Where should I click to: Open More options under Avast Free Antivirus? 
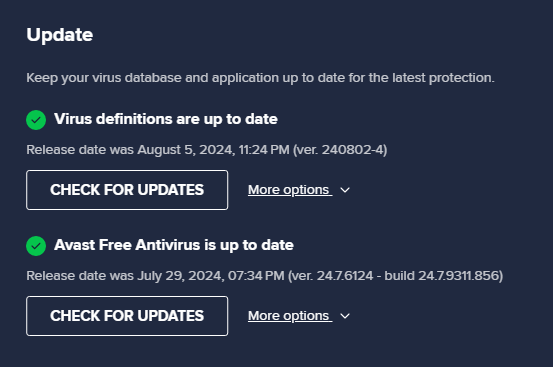(x=290, y=316)
